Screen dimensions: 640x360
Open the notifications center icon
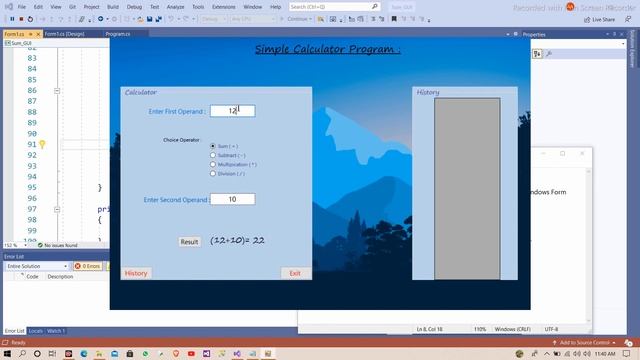tap(627, 353)
